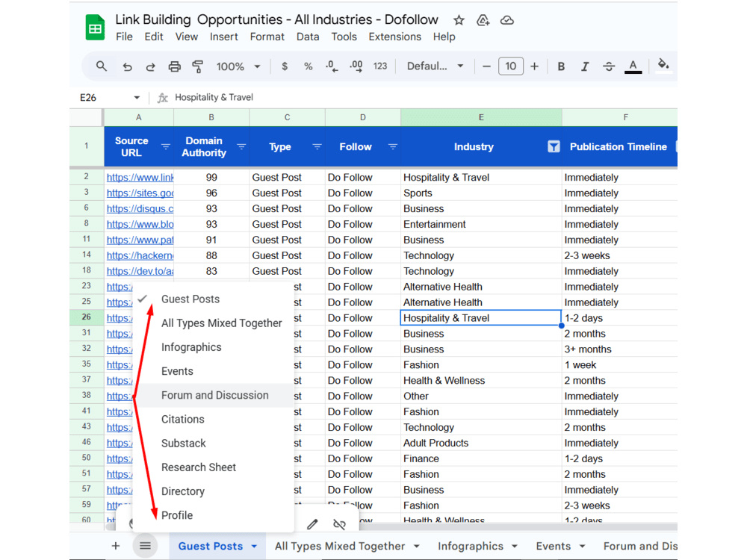Open the Google Sheets home icon
Screen dimensions: 747x560
click(x=96, y=28)
